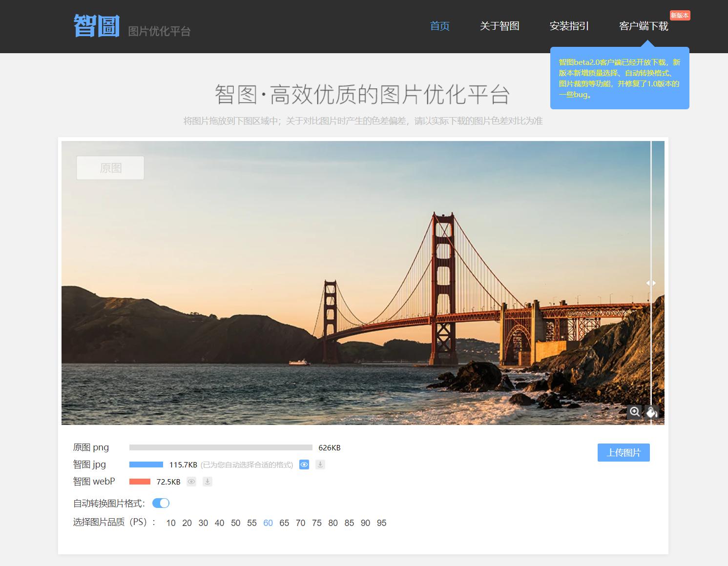Toggle the 自动转换图片格式 switch
The image size is (728, 566).
pyautogui.click(x=161, y=503)
